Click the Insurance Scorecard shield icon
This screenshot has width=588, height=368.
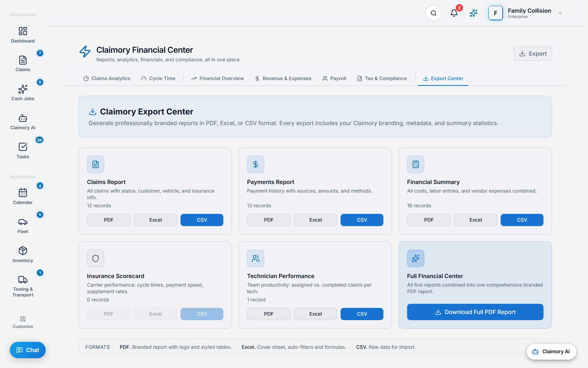[x=96, y=258]
